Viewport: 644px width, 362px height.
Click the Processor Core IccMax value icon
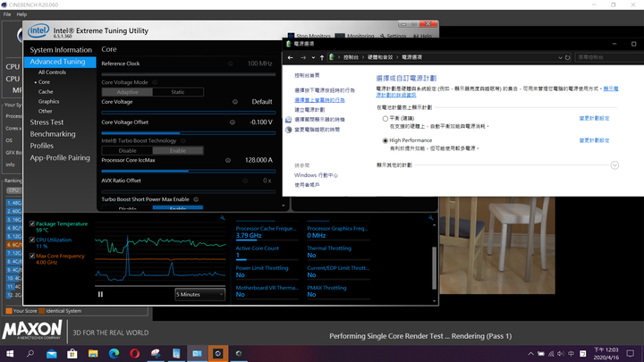[228, 160]
